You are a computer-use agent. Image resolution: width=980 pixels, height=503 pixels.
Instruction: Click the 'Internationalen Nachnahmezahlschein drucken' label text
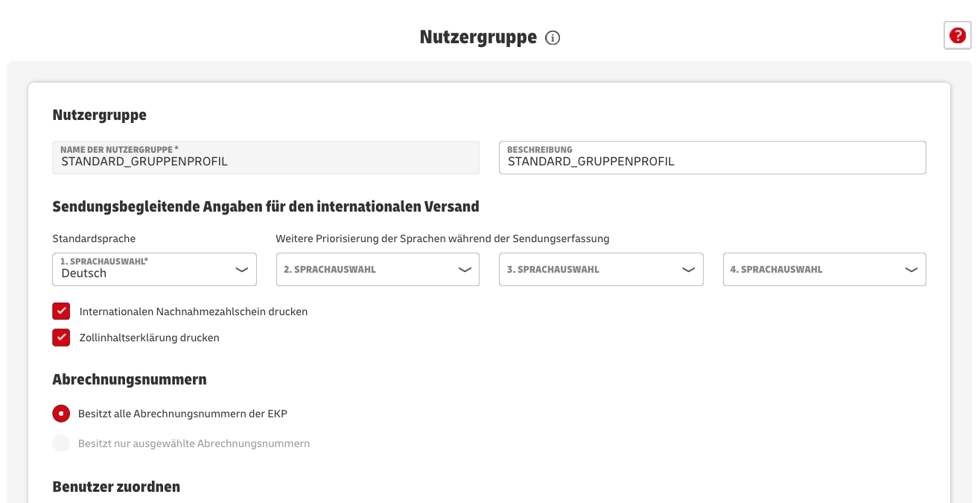[x=193, y=311]
